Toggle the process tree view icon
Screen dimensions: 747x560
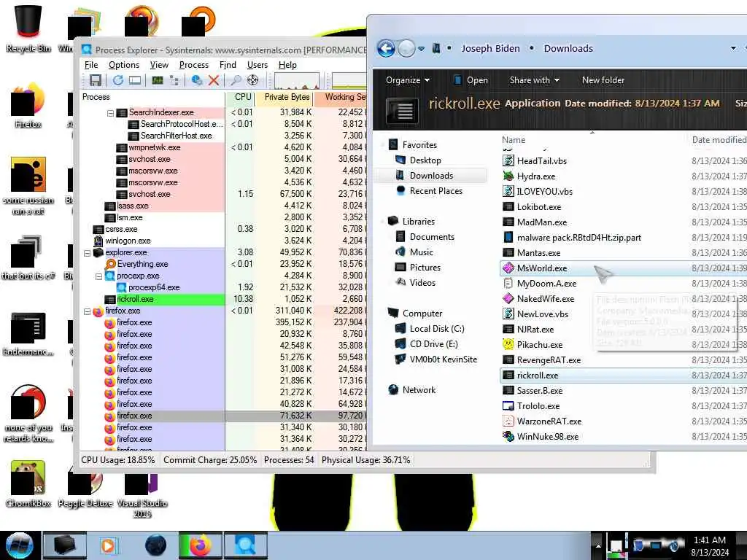click(174, 80)
